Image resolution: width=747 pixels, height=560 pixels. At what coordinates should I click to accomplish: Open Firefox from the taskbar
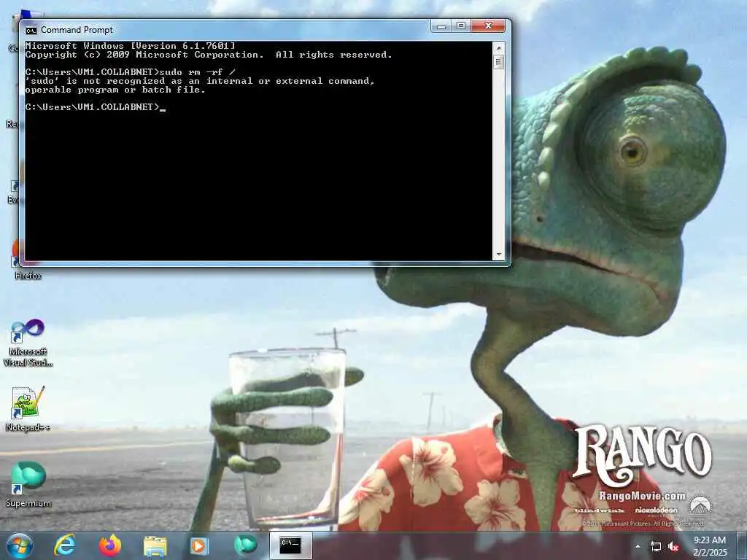tap(110, 545)
